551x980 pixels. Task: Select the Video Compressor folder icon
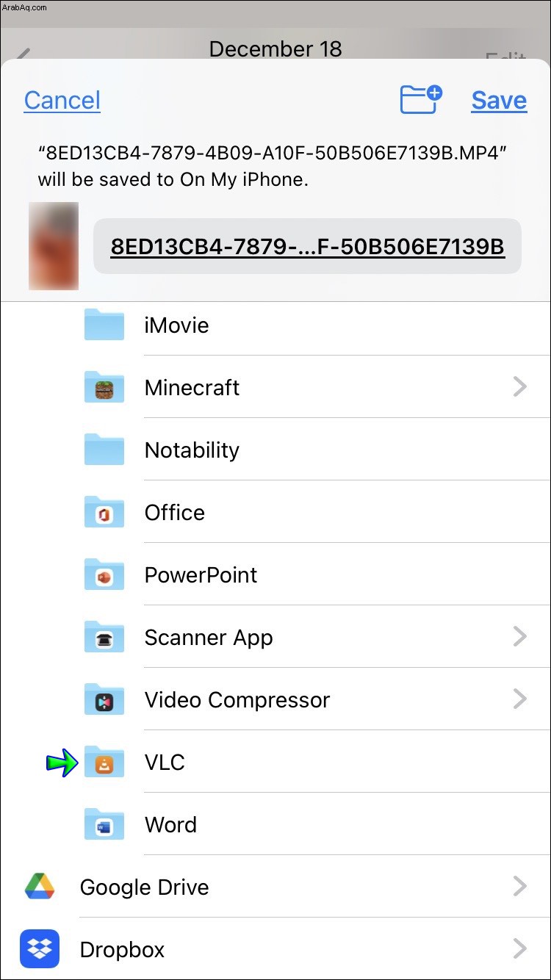coord(104,699)
